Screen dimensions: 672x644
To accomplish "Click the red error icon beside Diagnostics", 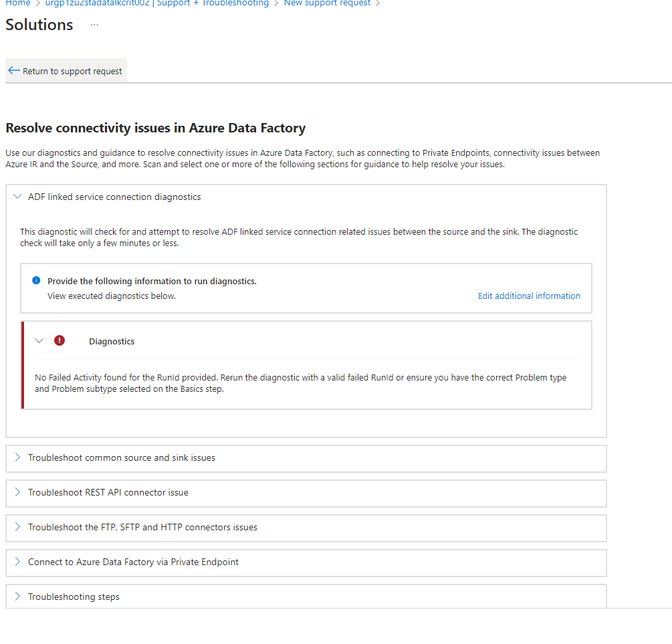I will pyautogui.click(x=59, y=340).
